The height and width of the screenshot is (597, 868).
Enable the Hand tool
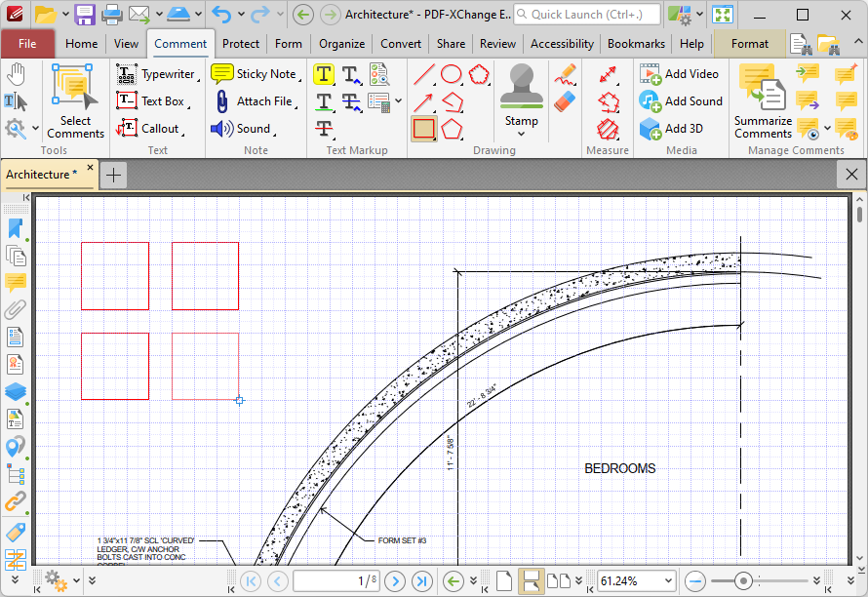tap(16, 74)
